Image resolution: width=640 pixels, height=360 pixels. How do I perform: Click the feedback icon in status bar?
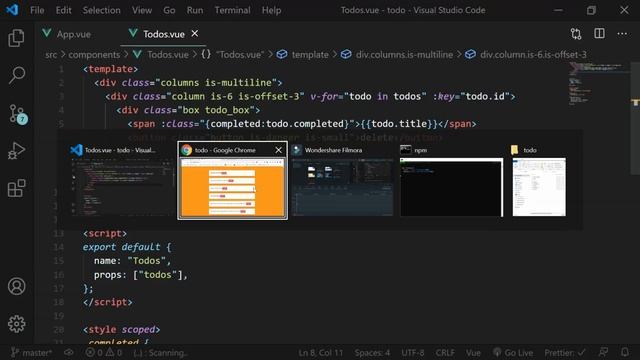click(x=603, y=352)
